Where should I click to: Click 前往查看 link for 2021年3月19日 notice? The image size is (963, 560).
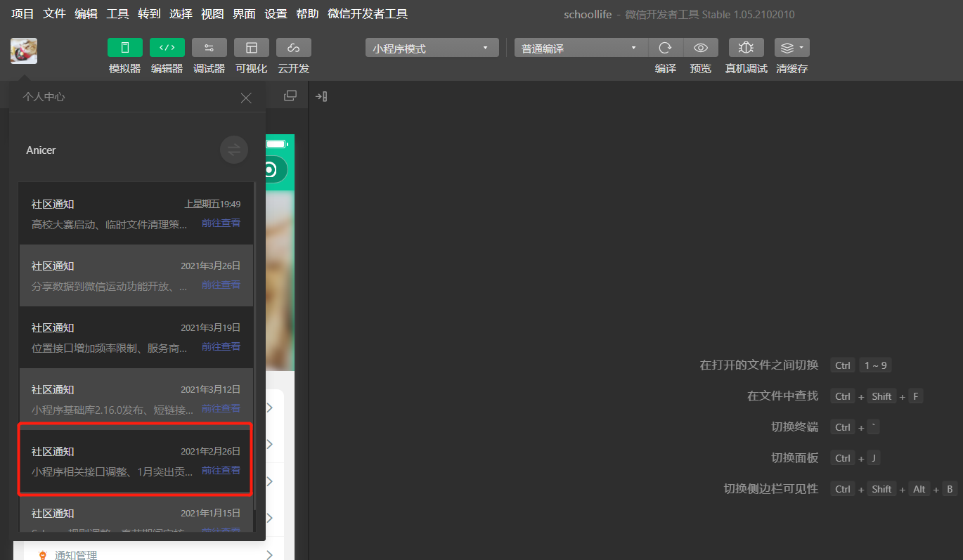coord(221,347)
